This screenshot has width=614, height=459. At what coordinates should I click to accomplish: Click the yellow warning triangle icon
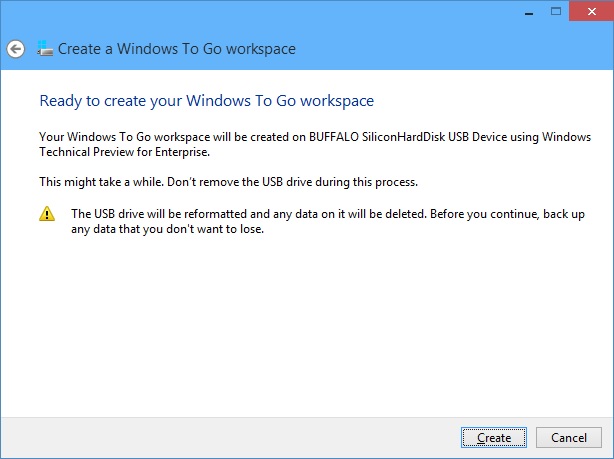47,214
